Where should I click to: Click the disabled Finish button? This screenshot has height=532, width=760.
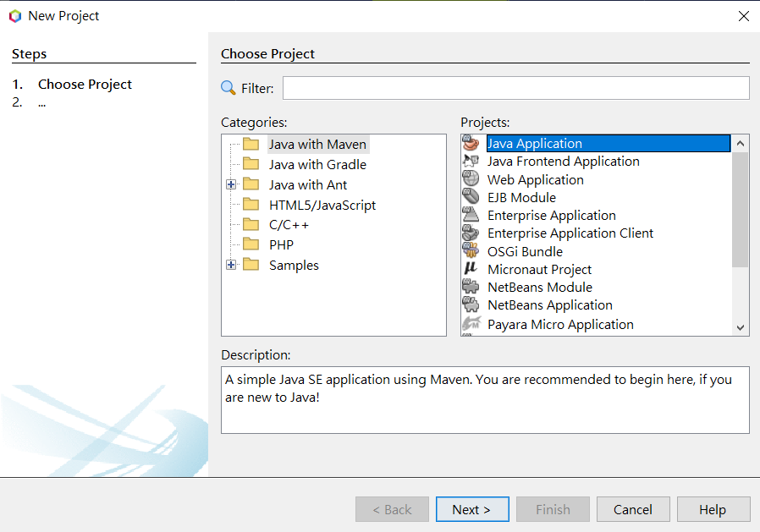pyautogui.click(x=553, y=509)
